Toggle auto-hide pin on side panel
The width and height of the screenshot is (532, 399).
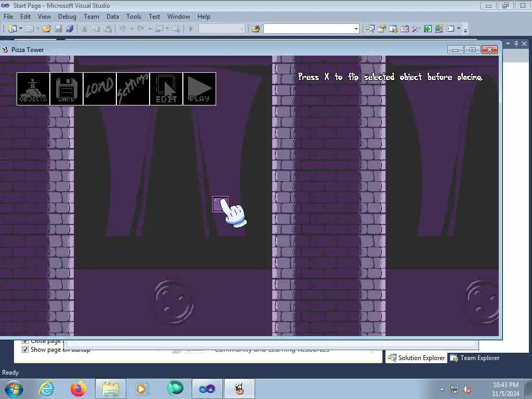516,44
